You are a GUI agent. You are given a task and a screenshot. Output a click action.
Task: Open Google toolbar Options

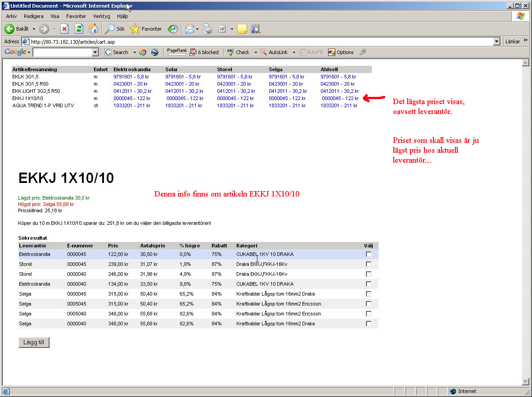pyautogui.click(x=341, y=52)
